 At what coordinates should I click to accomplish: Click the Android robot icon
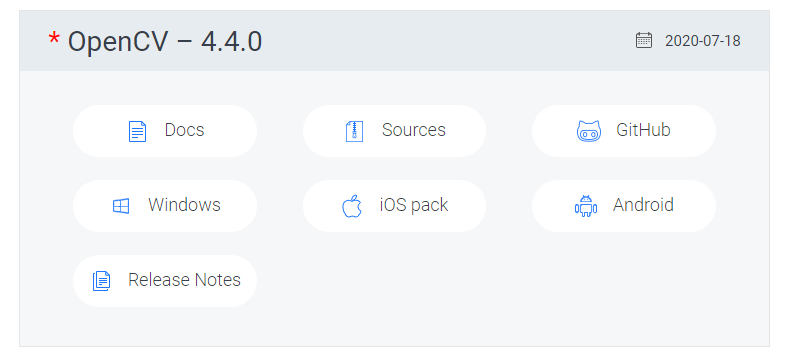[585, 206]
